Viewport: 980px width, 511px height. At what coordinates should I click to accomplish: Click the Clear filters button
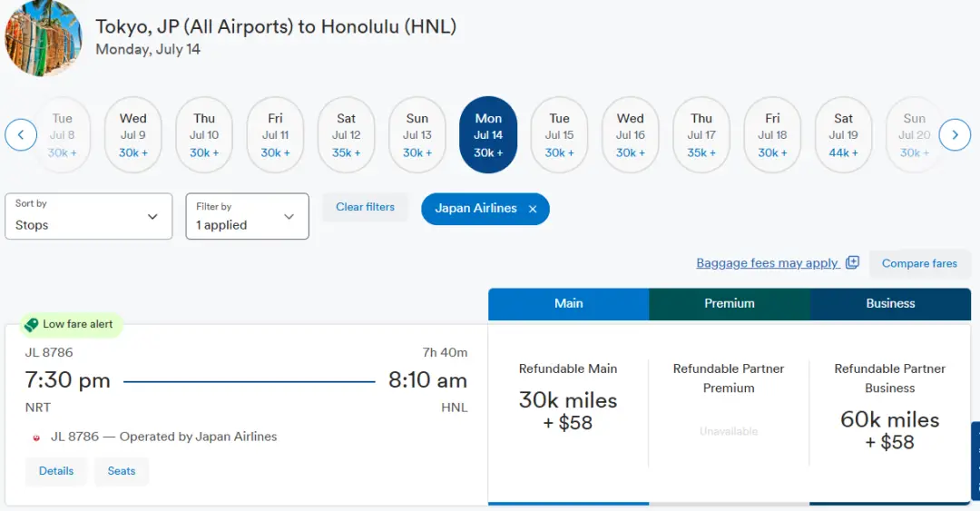point(365,207)
